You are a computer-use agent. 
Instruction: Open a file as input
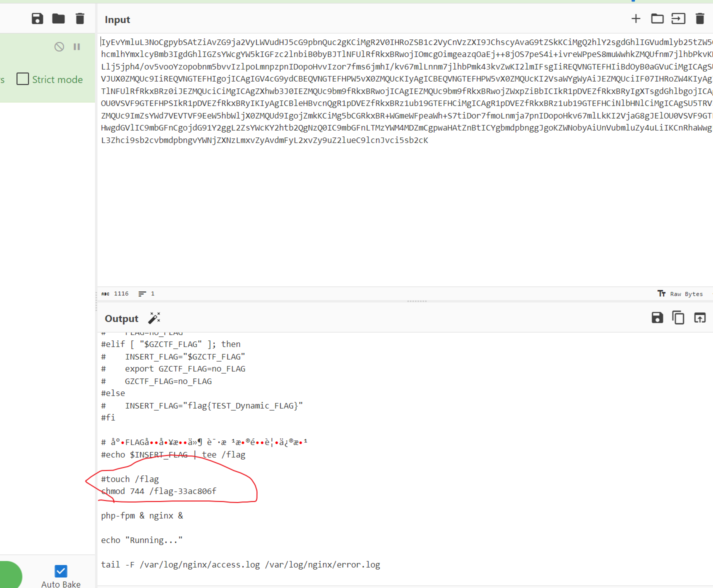click(678, 19)
